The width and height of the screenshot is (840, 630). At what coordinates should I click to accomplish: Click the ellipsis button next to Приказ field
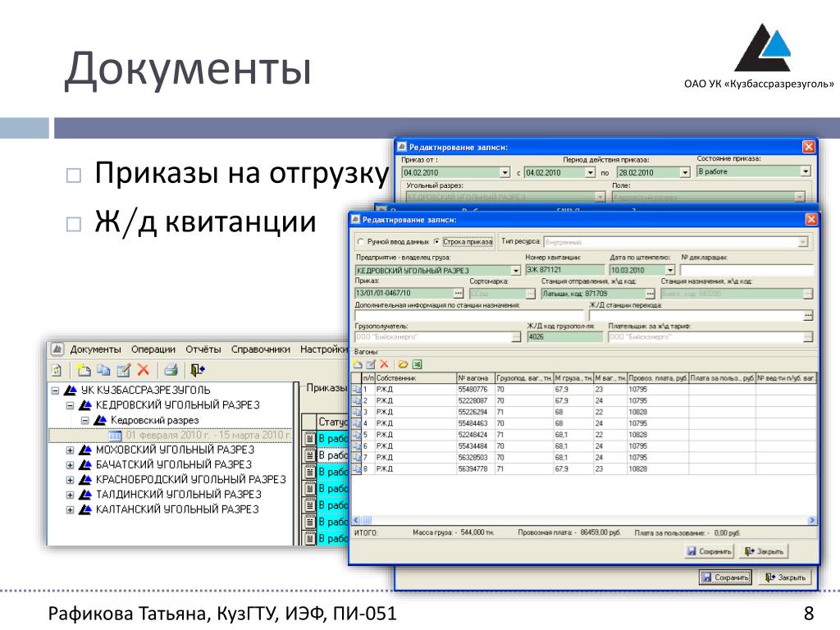pyautogui.click(x=458, y=294)
